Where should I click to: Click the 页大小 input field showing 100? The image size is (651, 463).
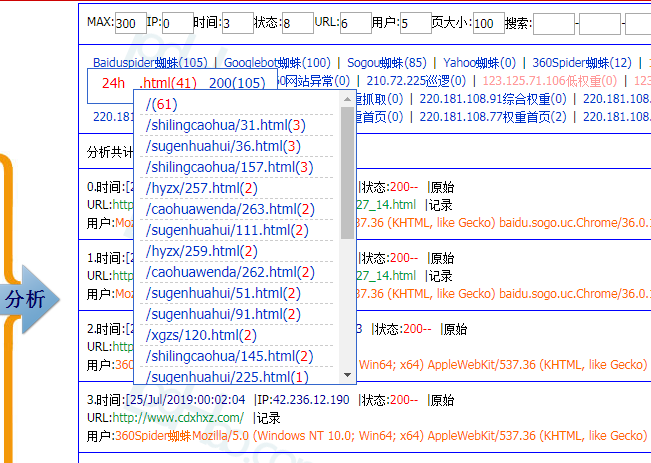[x=489, y=23]
